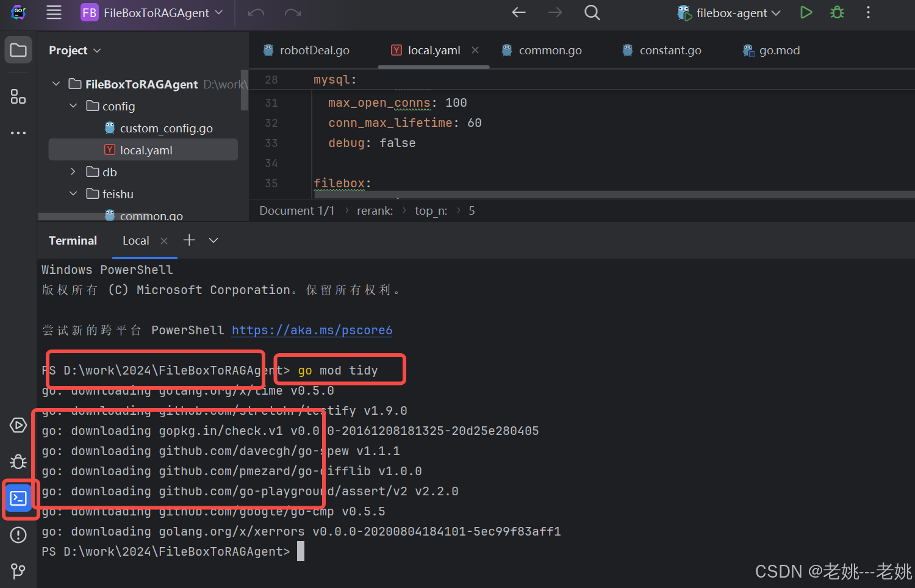
Task: Open the filebox-agent run configuration dropdown
Action: pos(729,13)
